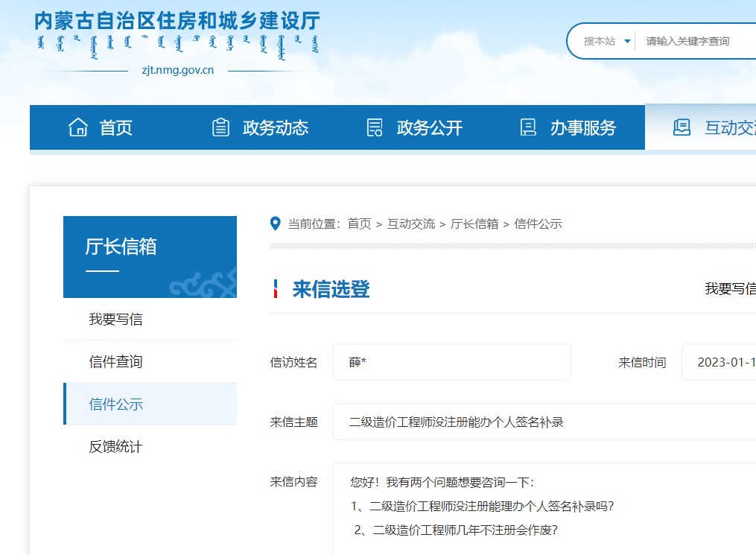Open 政务动态 navigation menu item
The height and width of the screenshot is (555, 756).
276,128
